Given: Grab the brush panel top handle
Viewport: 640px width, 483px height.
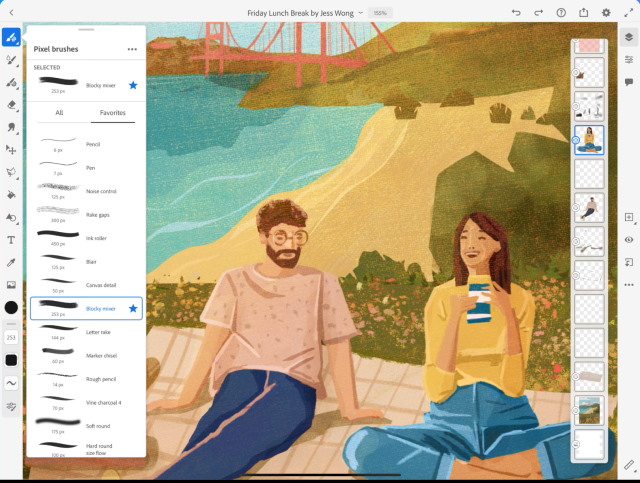Looking at the screenshot, I should tap(86, 29).
